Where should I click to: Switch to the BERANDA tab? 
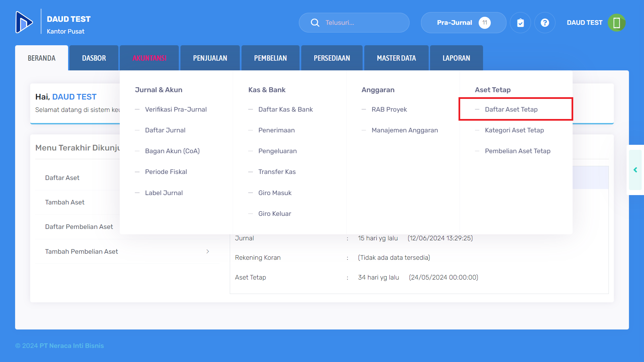click(42, 58)
